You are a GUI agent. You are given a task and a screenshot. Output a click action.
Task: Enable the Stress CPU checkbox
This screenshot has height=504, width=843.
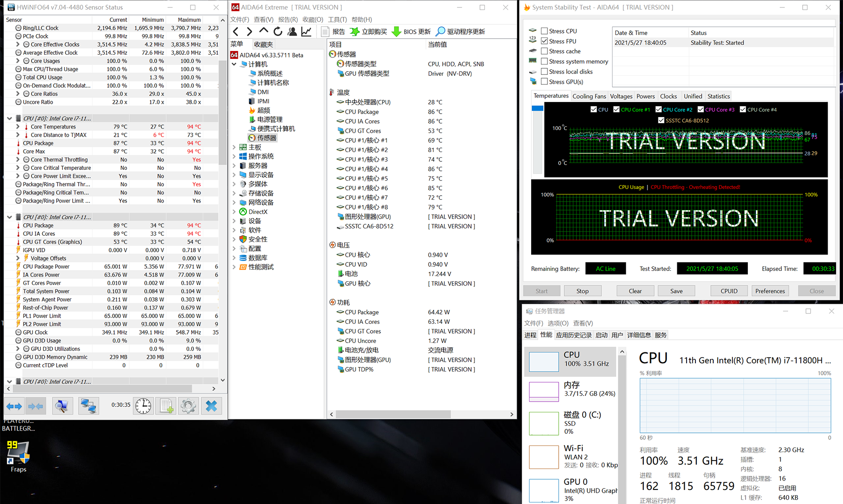[x=544, y=31]
